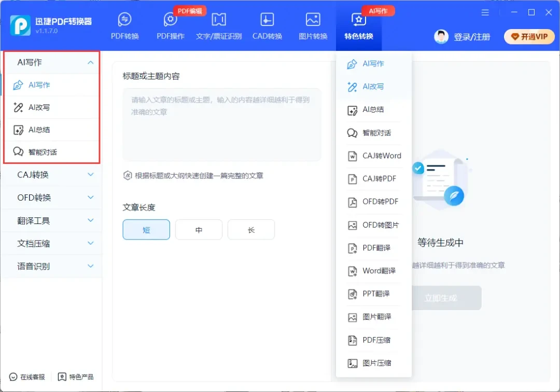Image resolution: width=560 pixels, height=392 pixels.
Task: Click the PDF翻译 document icon
Action: tap(352, 248)
